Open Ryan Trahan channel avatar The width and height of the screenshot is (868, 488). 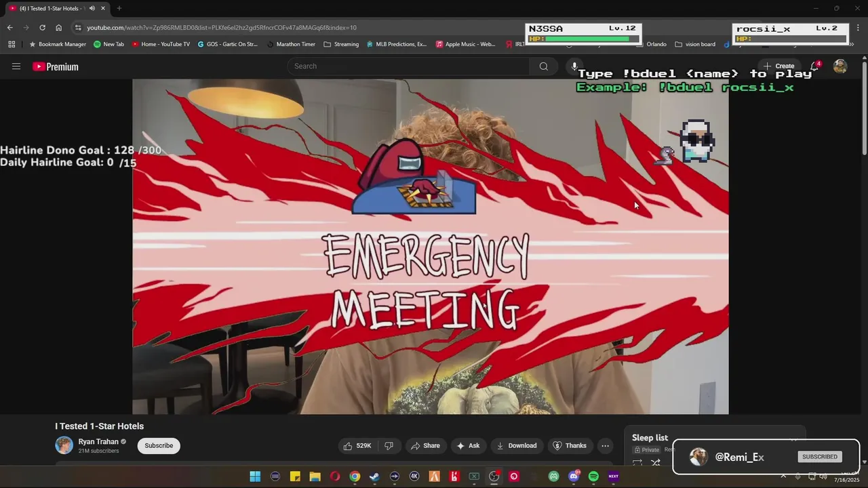(64, 445)
